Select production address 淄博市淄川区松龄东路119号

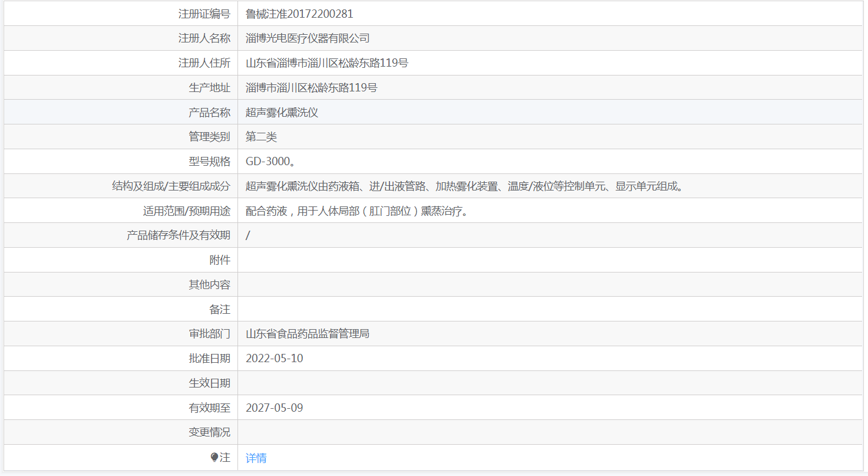(x=312, y=88)
